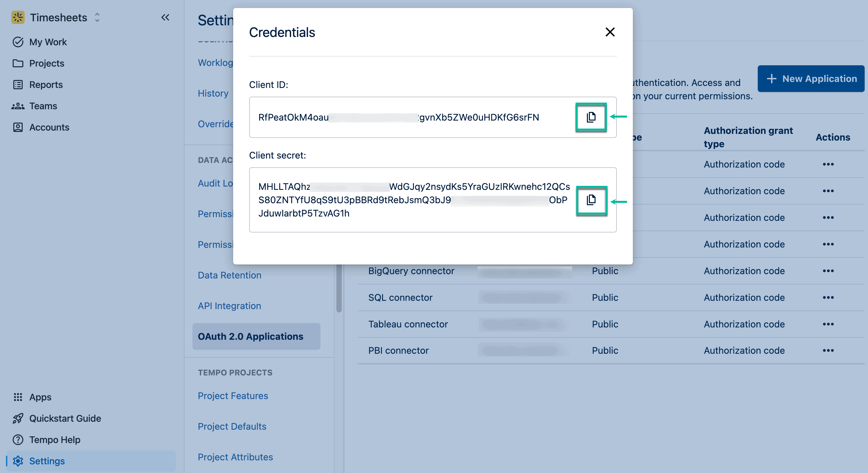Open the Timesheets workspace switcher
This screenshot has height=473, width=868.
97,18
